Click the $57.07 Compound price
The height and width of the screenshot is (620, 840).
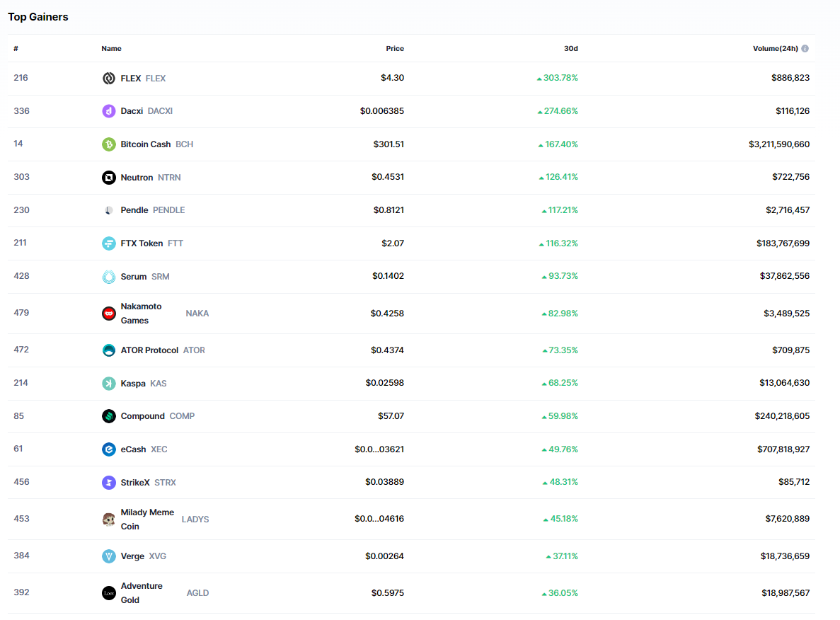391,416
